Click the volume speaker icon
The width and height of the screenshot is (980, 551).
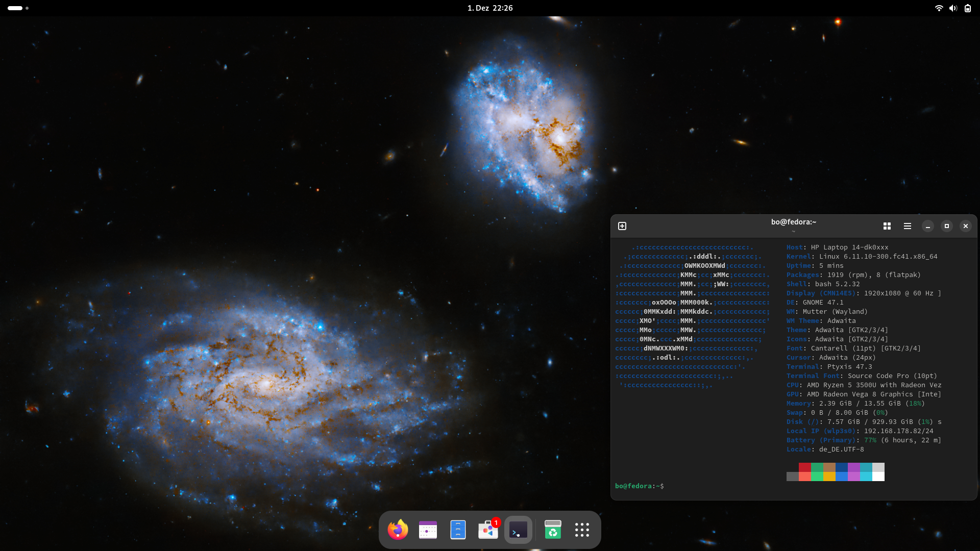[x=953, y=8]
